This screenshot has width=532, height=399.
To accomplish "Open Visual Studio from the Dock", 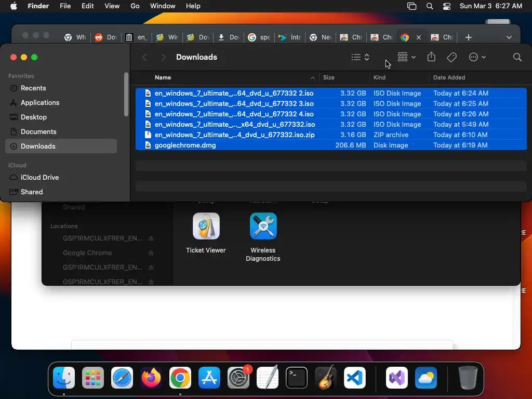I will pyautogui.click(x=396, y=378).
